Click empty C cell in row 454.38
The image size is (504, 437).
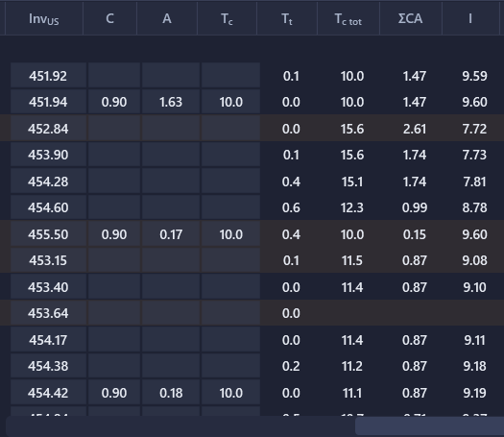pos(114,366)
